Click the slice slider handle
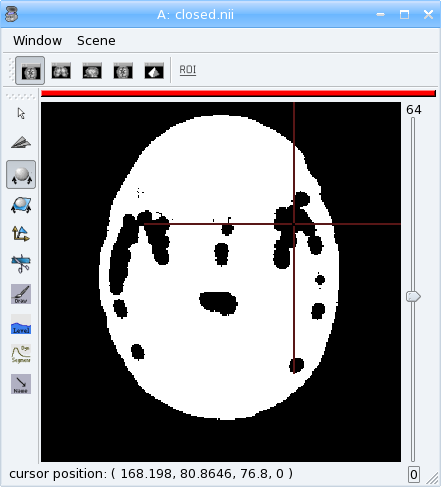The width and height of the screenshot is (441, 487). 413,296
